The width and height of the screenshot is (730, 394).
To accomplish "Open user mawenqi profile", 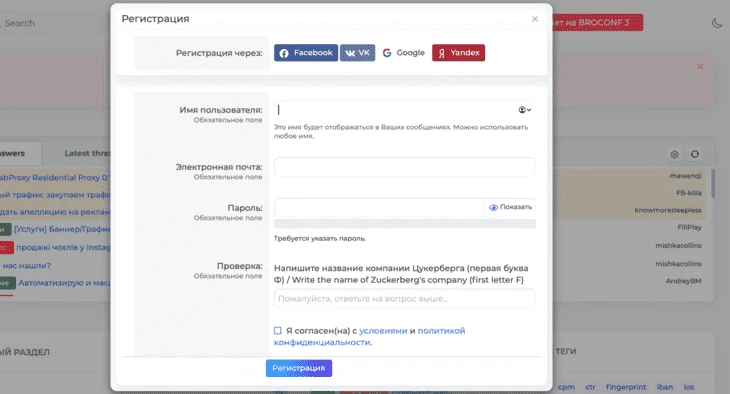I will point(685,176).
